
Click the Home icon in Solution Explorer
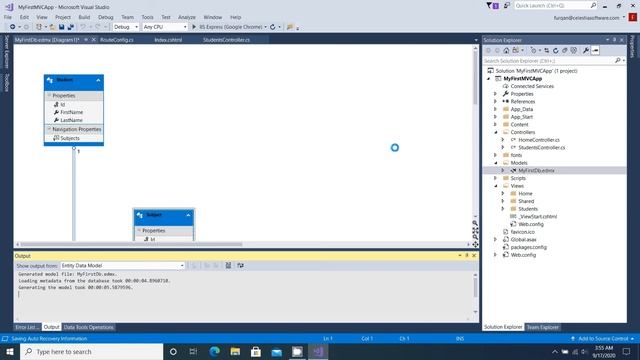[x=506, y=51]
